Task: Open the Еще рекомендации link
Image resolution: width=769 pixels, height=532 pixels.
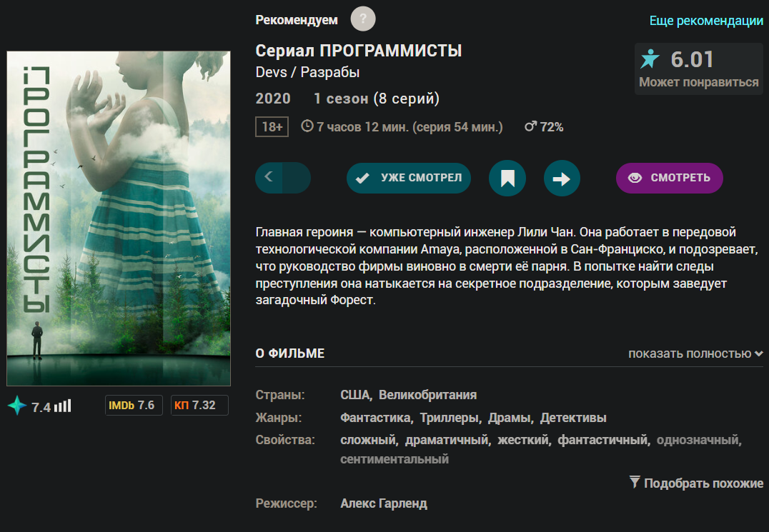Action: point(706,21)
